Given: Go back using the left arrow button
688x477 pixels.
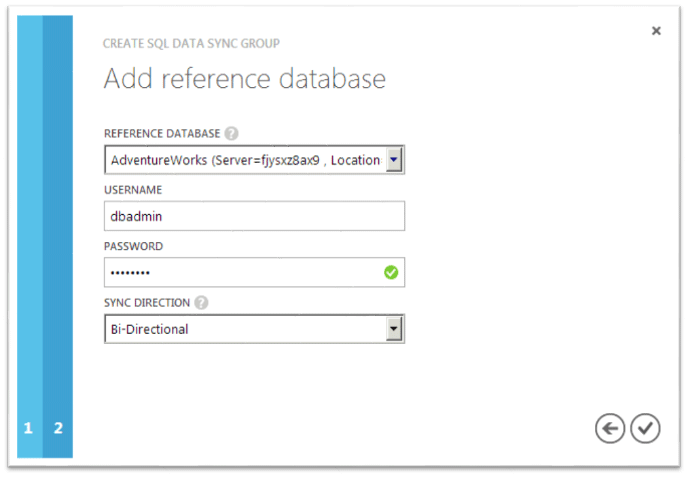Looking at the screenshot, I should (x=610, y=428).
